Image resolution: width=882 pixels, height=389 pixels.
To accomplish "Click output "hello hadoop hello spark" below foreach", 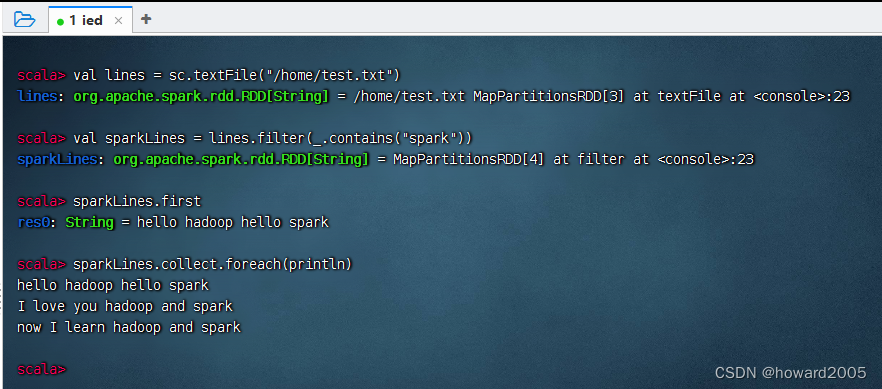I will (x=113, y=286).
